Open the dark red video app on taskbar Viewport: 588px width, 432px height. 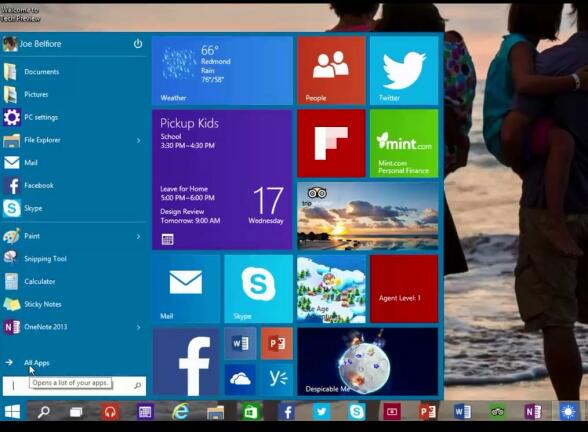point(392,412)
